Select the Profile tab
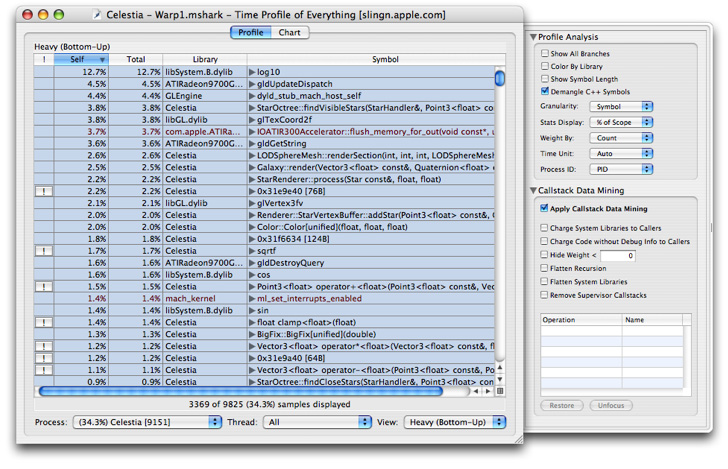Image resolution: width=728 pixels, height=469 pixels. (x=251, y=33)
